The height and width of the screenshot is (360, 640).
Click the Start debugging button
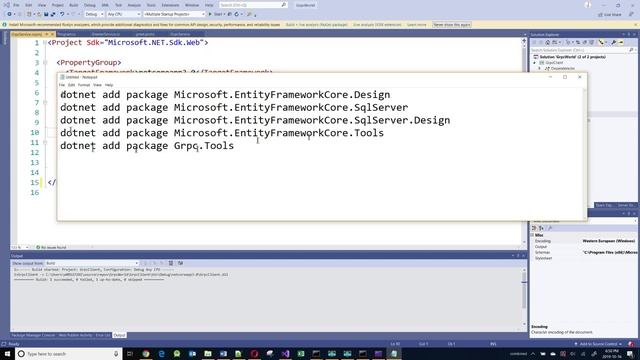tap(216, 14)
